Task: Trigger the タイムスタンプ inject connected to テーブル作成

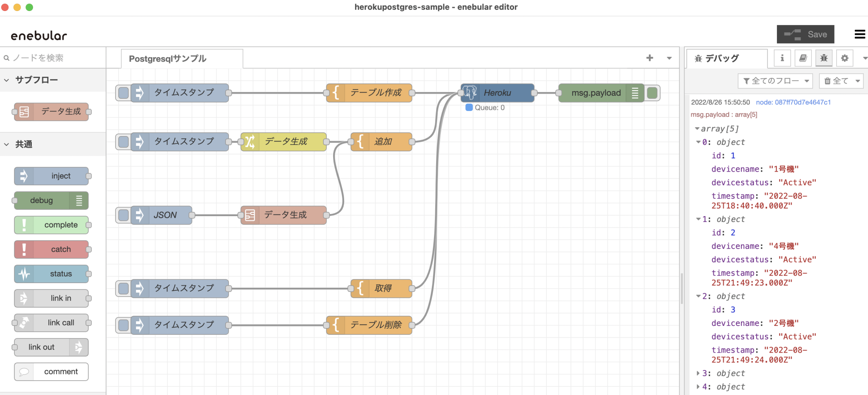Action: point(122,92)
